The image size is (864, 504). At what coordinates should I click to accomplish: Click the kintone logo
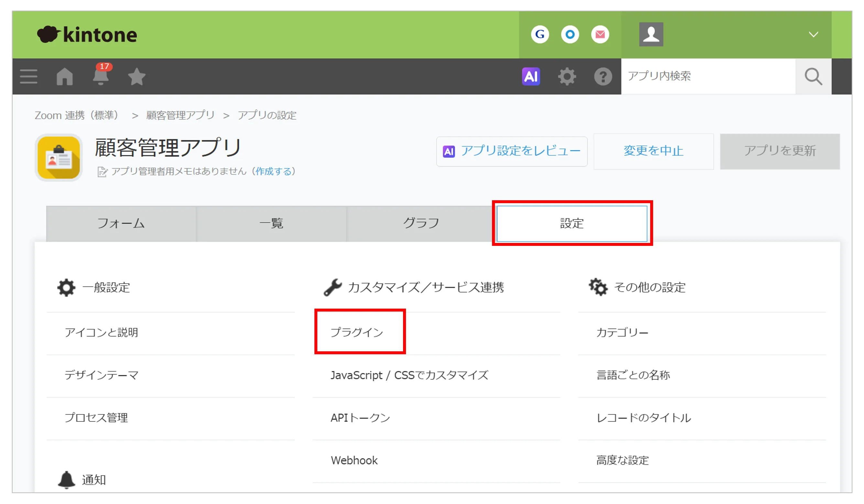click(x=87, y=35)
